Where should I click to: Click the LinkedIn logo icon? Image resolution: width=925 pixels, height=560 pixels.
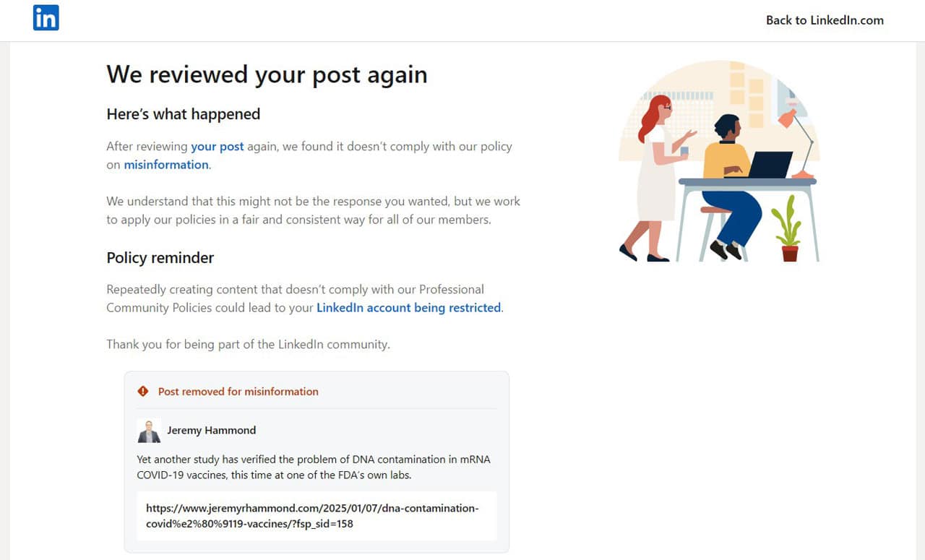46,18
